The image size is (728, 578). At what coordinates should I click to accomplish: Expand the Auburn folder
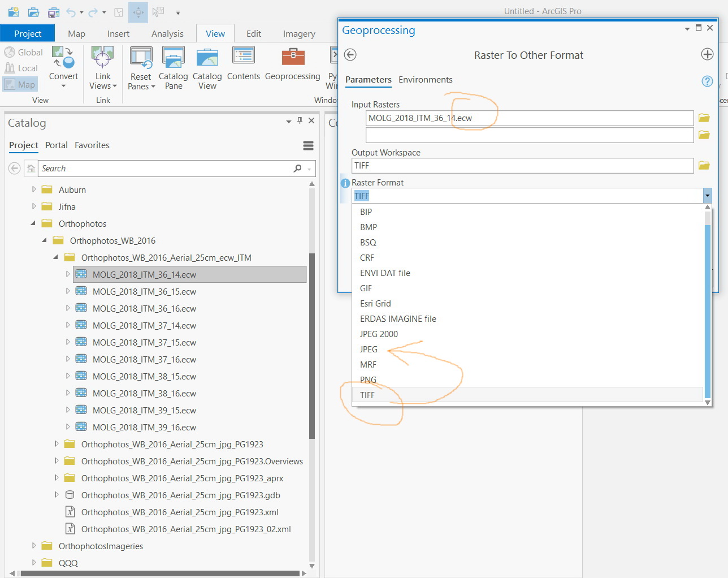(34, 189)
